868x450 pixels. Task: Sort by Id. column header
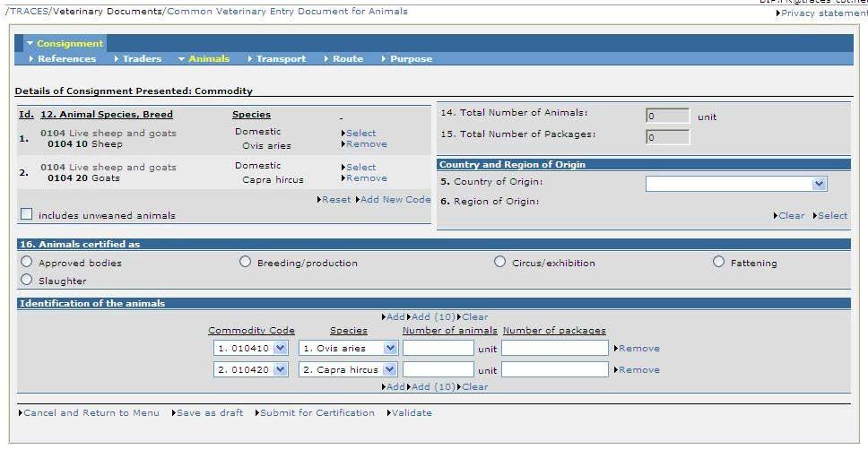click(26, 115)
